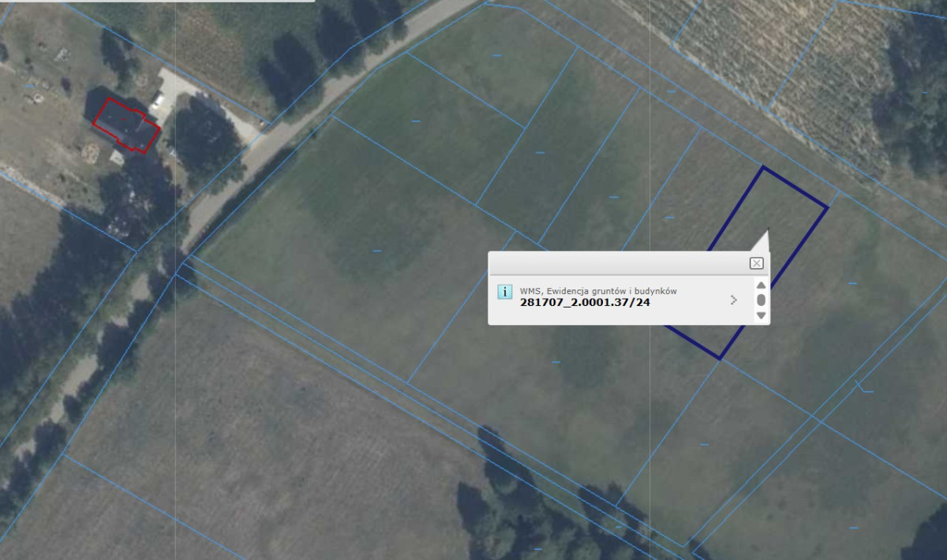Select parcel ID 281707_2.0001.37/24 text
Screen dimensions: 947x560
pos(585,302)
